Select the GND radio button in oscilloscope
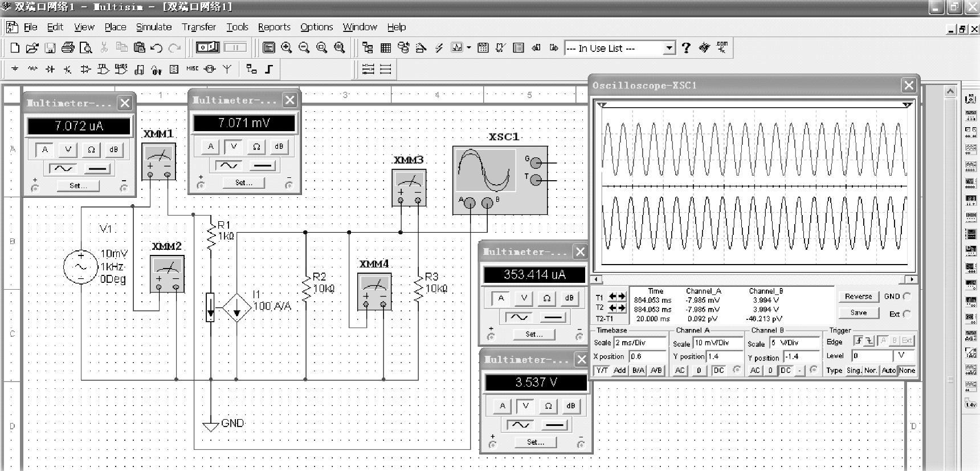The image size is (980, 471). point(907,296)
